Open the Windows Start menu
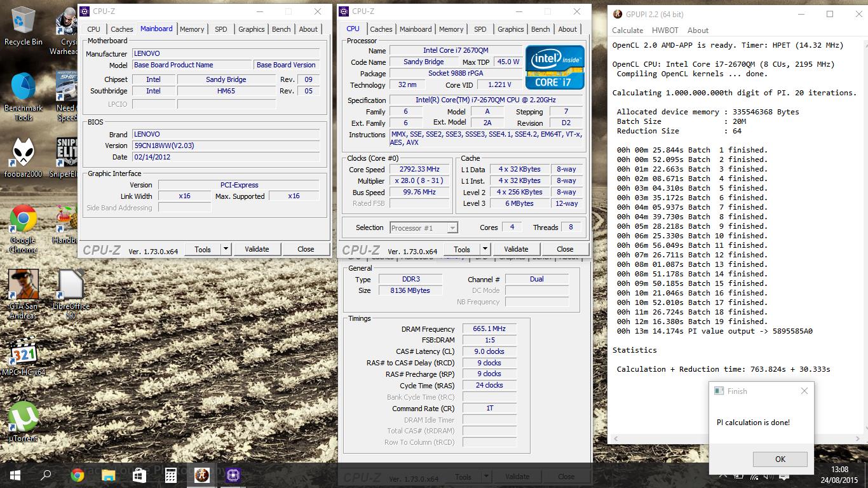This screenshot has width=868, height=488. [15, 475]
